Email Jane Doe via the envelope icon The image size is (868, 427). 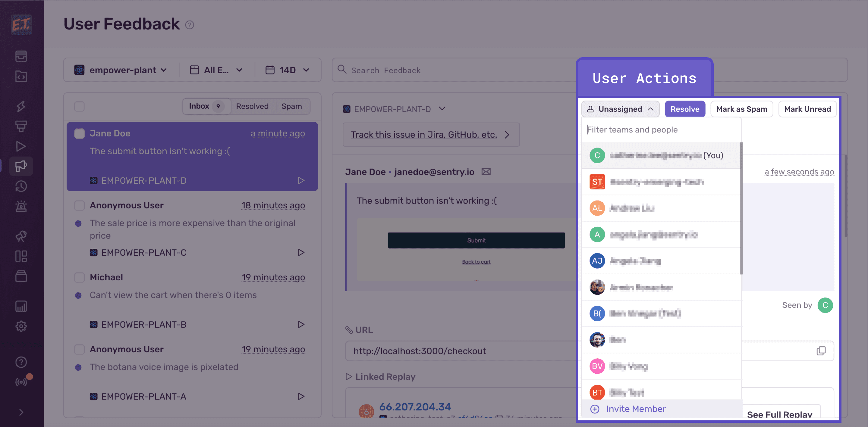486,171
